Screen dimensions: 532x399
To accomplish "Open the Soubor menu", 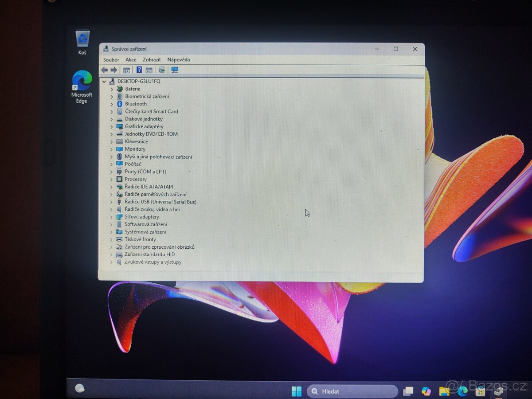I will point(111,59).
